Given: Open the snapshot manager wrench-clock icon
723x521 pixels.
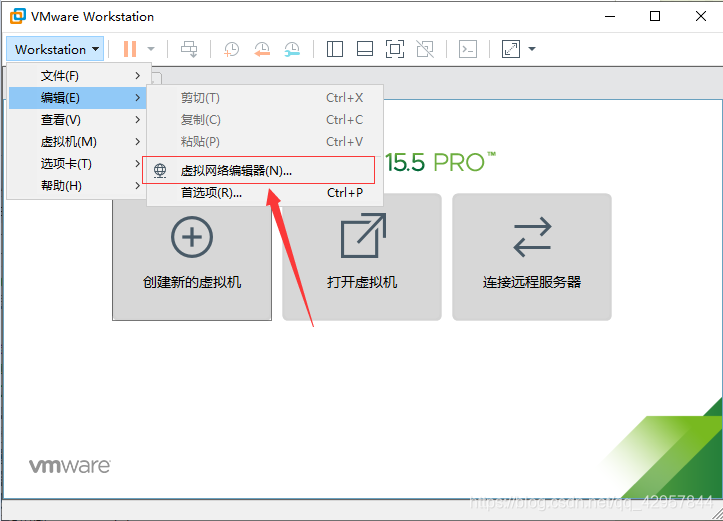Looking at the screenshot, I should [292, 49].
